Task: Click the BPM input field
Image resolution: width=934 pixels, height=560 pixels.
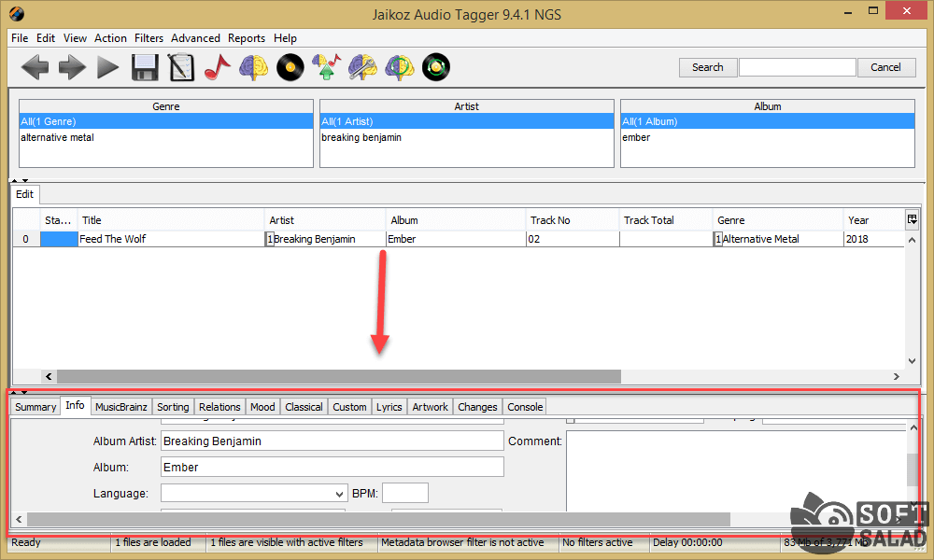Action: [x=404, y=494]
